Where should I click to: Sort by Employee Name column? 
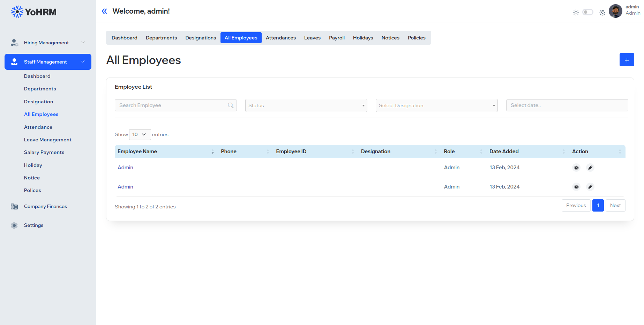(166, 152)
